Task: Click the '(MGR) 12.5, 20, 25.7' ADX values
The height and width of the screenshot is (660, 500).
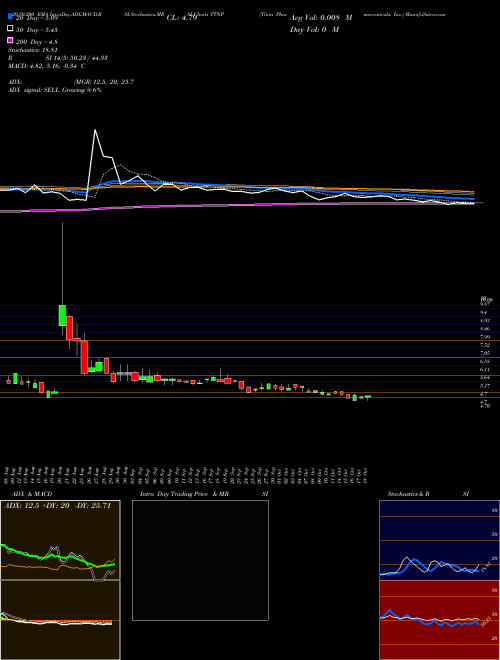Action: pyautogui.click(x=104, y=82)
